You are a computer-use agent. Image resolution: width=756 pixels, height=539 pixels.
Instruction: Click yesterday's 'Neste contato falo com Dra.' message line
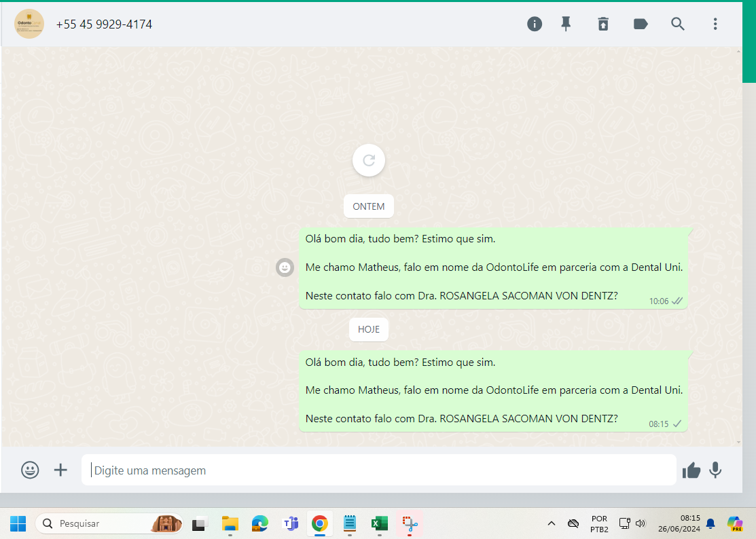tap(461, 296)
